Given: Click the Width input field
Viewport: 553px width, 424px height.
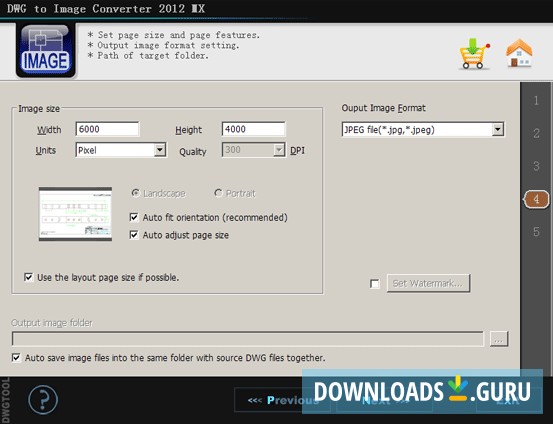Looking at the screenshot, I should coord(107,129).
